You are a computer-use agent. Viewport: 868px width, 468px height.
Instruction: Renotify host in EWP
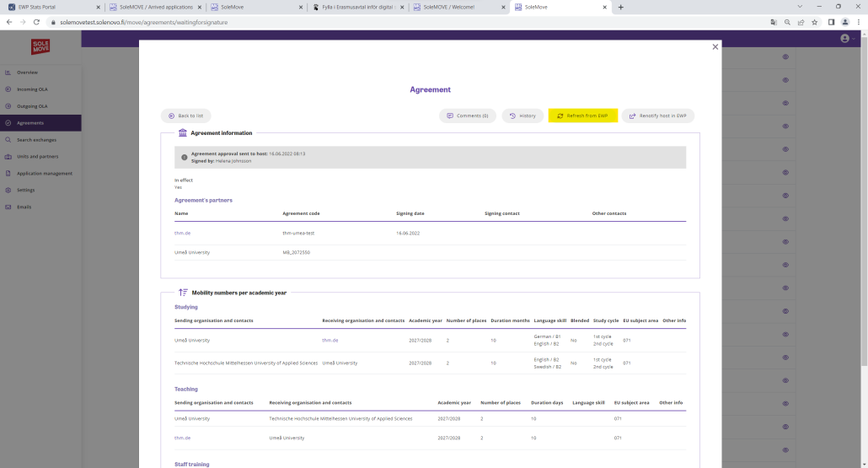pyautogui.click(x=657, y=116)
